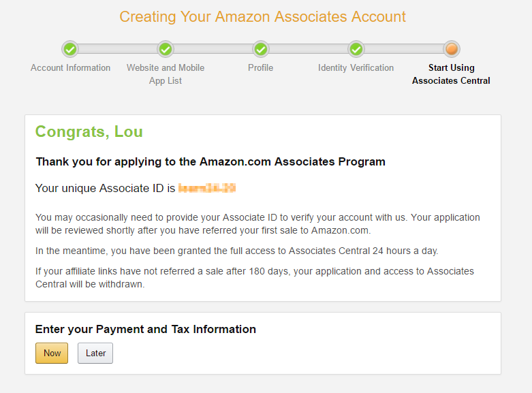
Task: Click the Thank you for applying heading
Action: click(x=210, y=162)
